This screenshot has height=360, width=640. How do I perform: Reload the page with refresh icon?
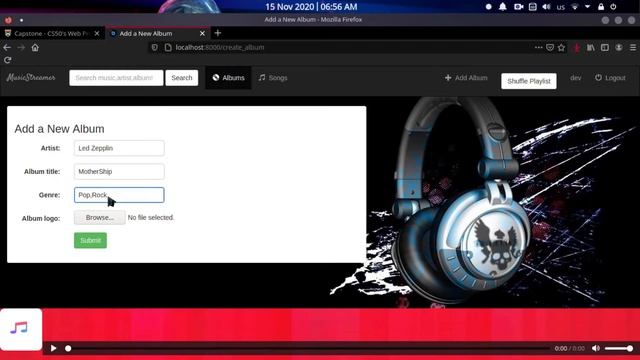point(7,60)
